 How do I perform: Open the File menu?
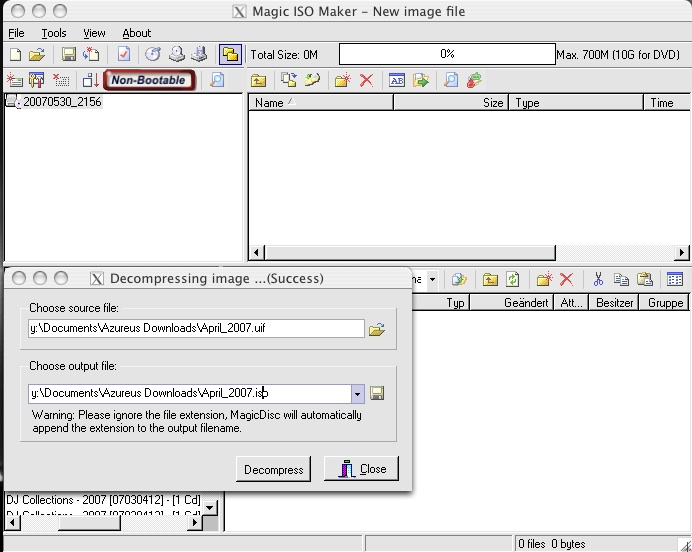click(16, 33)
